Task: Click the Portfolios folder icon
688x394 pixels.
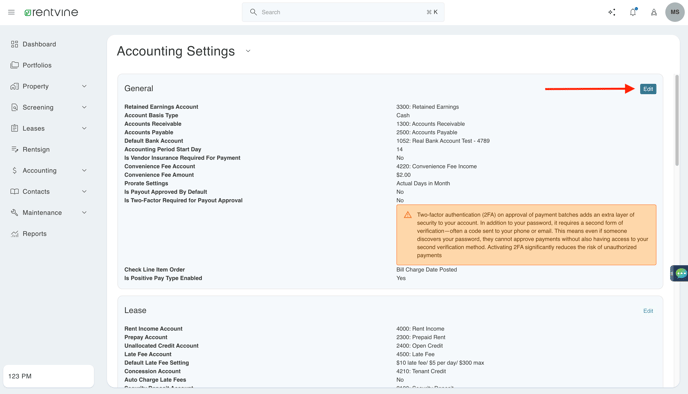Action: (x=14, y=65)
